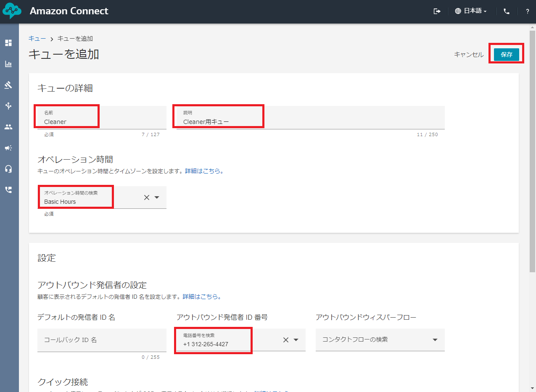Click the gavel sidebar icon

point(8,85)
